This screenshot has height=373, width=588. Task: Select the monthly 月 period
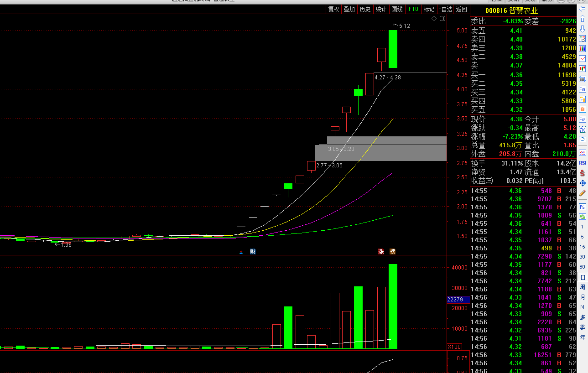(x=582, y=297)
